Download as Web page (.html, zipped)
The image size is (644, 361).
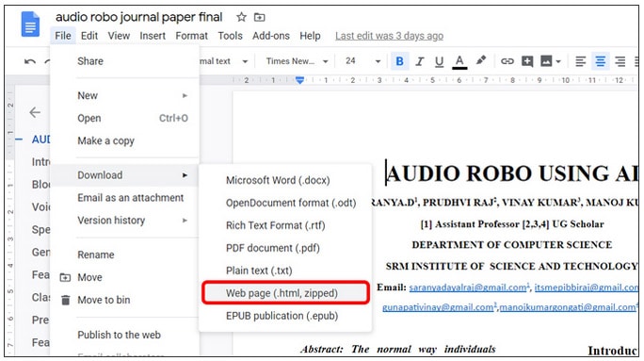tap(285, 293)
